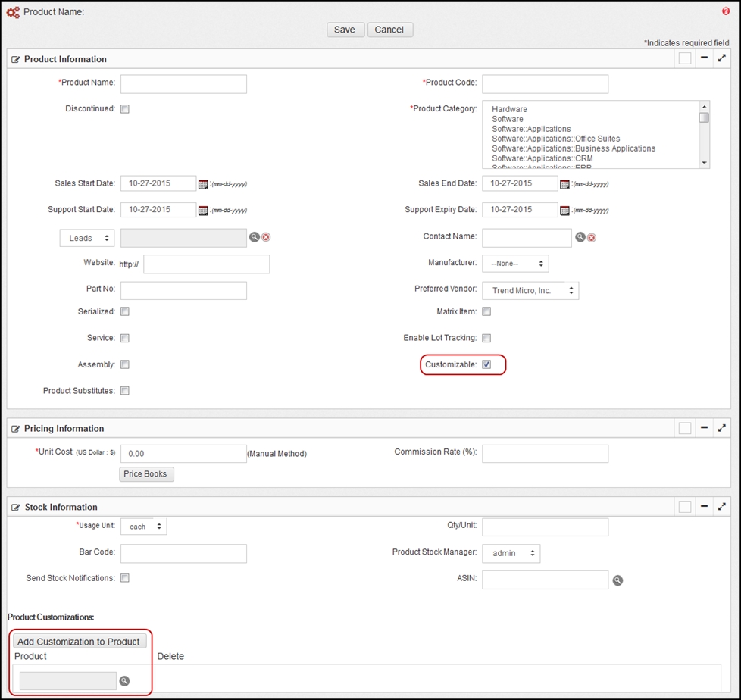Image resolution: width=741 pixels, height=700 pixels.
Task: Expand Pricing Information panel to full size
Action: tap(721, 428)
